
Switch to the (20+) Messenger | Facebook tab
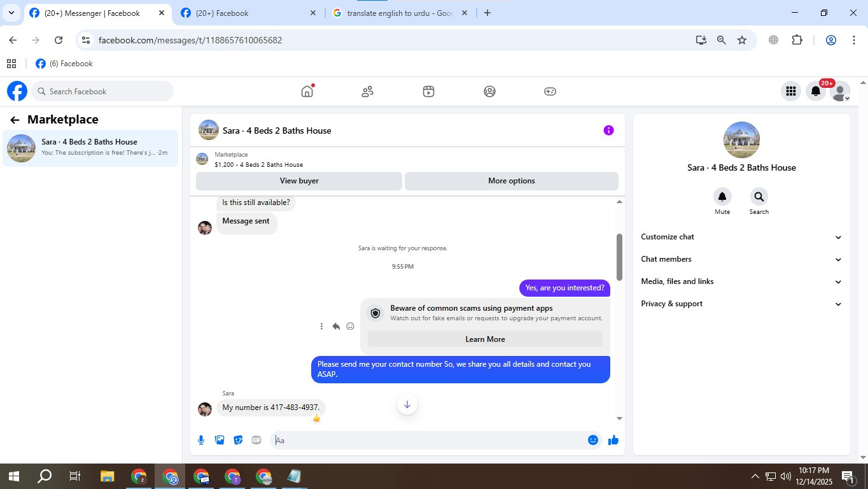click(98, 13)
